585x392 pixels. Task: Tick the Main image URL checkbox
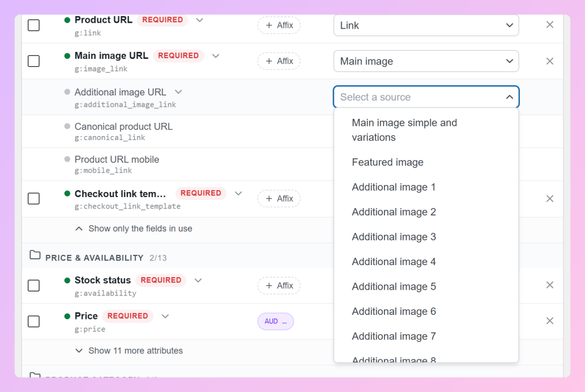[34, 61]
